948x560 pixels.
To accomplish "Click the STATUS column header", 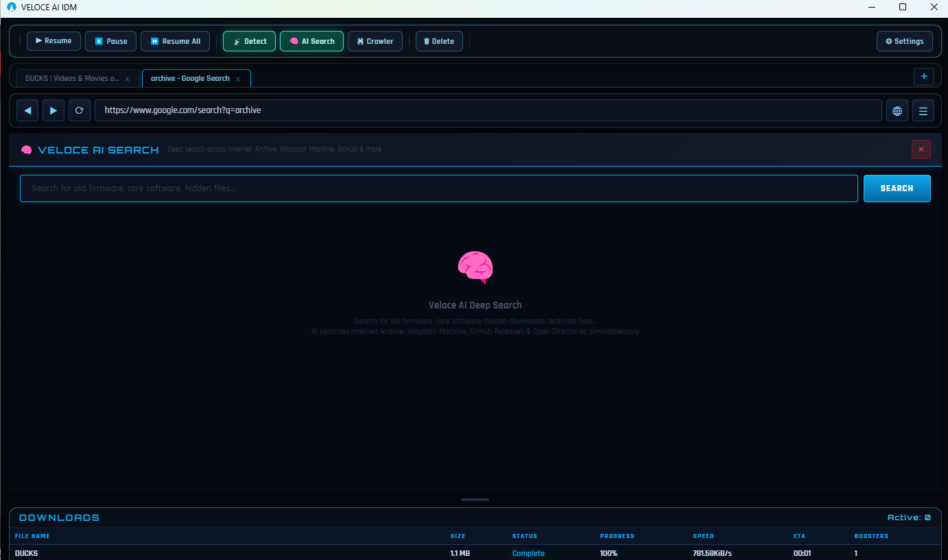I will (x=525, y=536).
